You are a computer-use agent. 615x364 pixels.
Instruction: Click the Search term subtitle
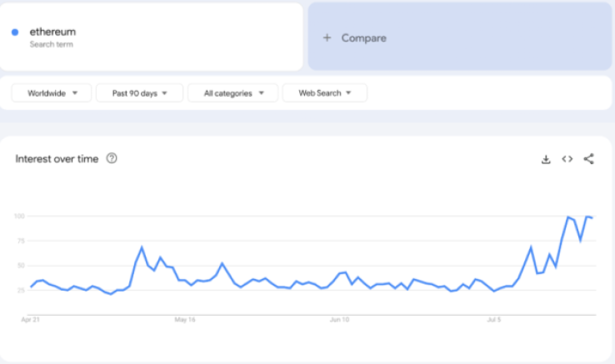(52, 44)
